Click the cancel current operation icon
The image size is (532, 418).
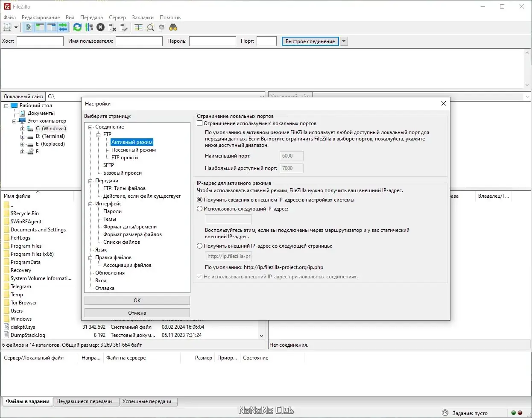tap(100, 27)
